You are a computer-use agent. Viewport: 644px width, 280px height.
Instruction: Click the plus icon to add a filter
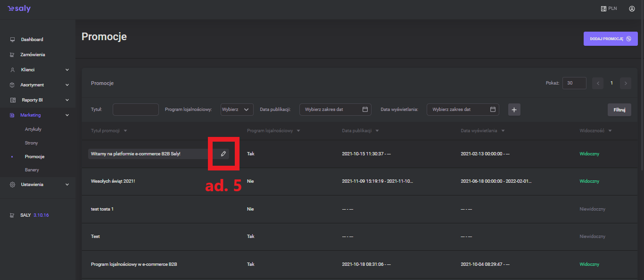point(514,110)
